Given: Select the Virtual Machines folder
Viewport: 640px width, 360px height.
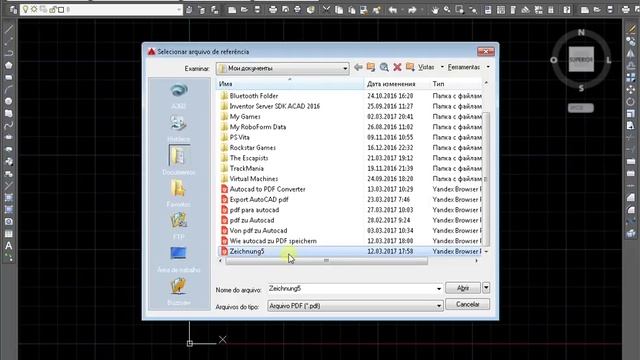Looking at the screenshot, I should (253, 179).
